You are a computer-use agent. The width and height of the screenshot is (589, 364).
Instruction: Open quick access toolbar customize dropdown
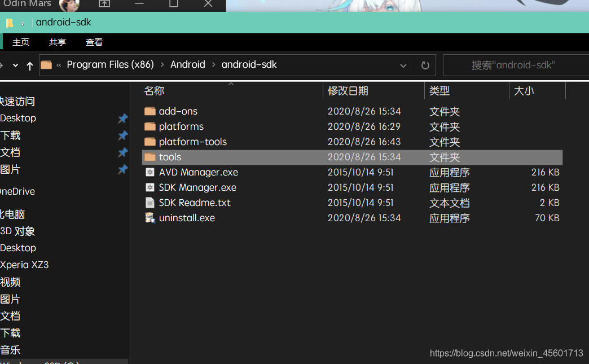tap(22, 24)
